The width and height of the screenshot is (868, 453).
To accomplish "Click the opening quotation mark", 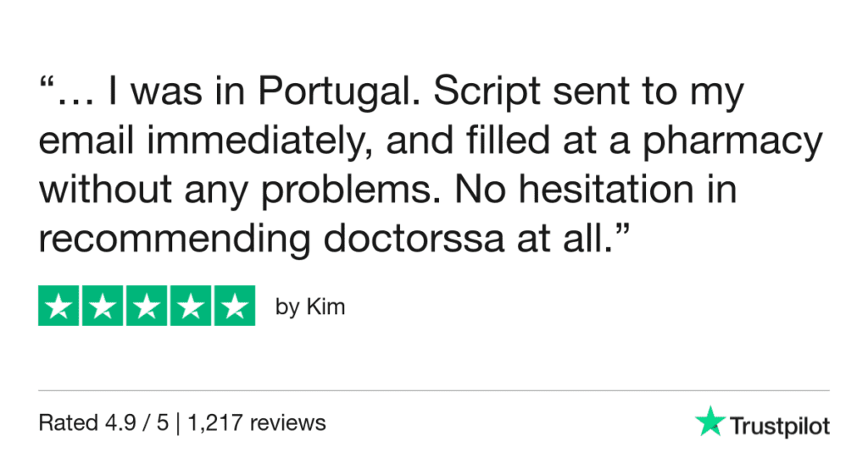I will [x=47, y=85].
